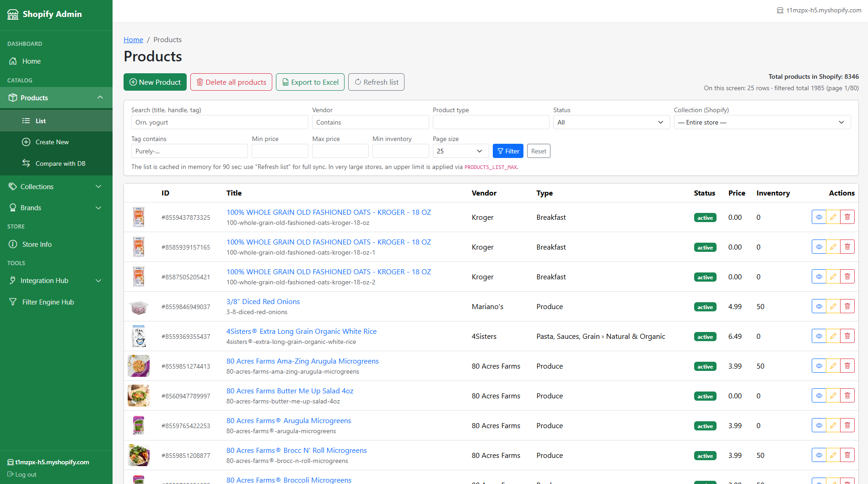Edit product #8587505205421 with pencil icon
Screen dimensions: 868x484
pyautogui.click(x=833, y=277)
